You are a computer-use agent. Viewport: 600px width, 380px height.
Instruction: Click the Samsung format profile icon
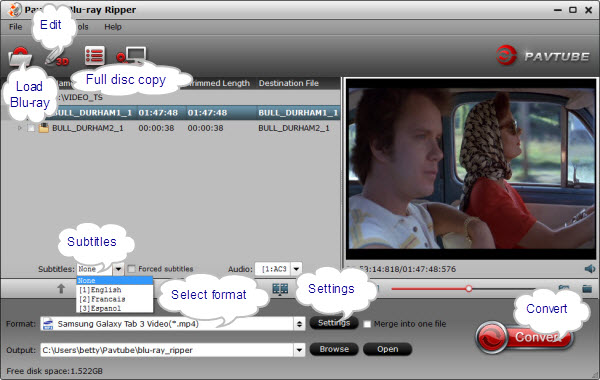[x=48, y=324]
